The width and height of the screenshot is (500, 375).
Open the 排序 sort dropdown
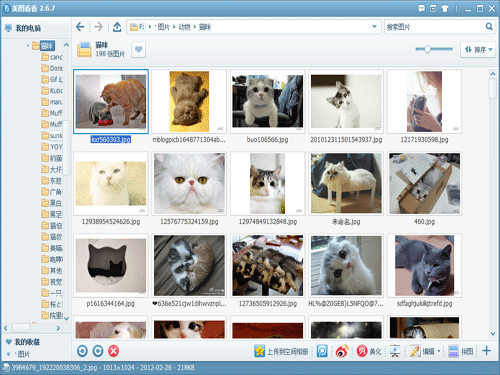[x=478, y=50]
